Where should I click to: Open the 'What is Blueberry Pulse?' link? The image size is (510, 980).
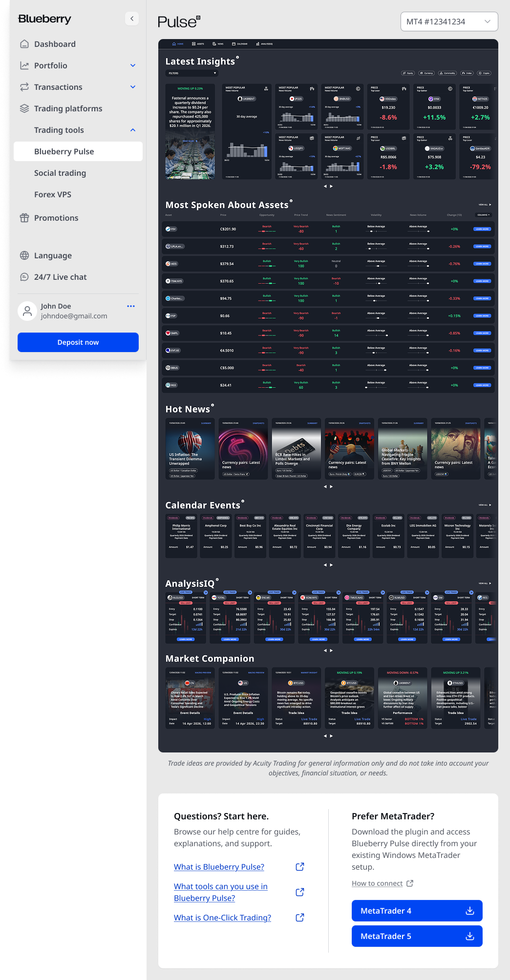coord(219,867)
